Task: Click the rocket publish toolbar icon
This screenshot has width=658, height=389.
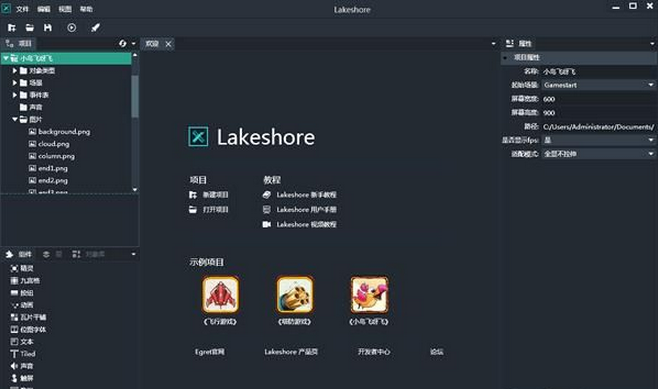Action: [x=95, y=28]
